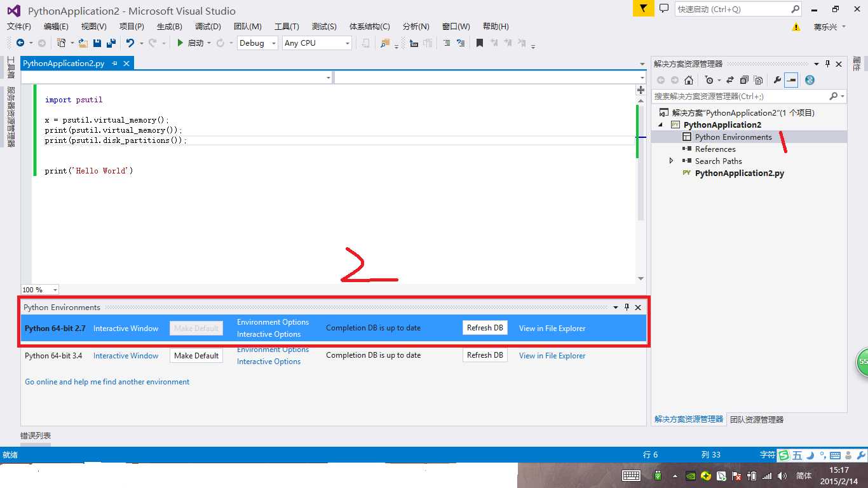Click the yellow warning triangle icon
Viewport: 868px width, 488px height.
(x=796, y=27)
